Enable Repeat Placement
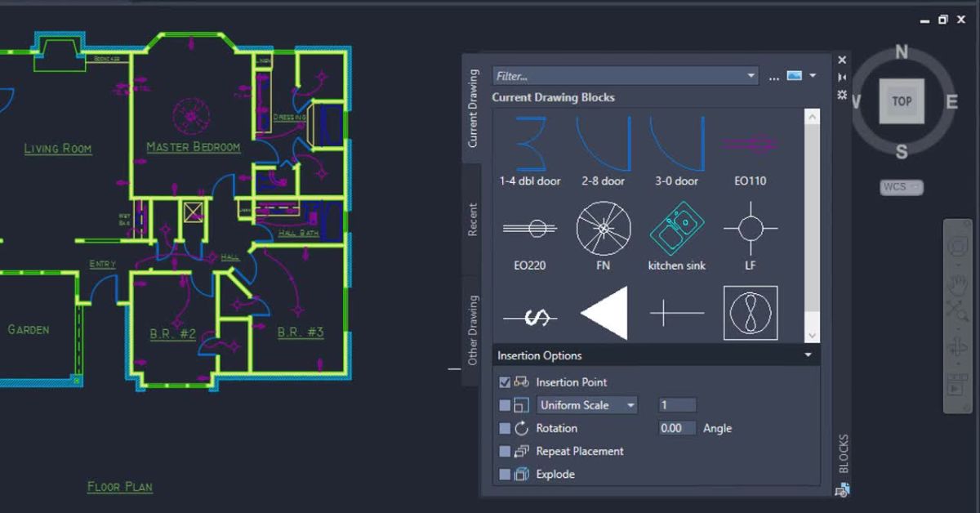 tap(504, 451)
